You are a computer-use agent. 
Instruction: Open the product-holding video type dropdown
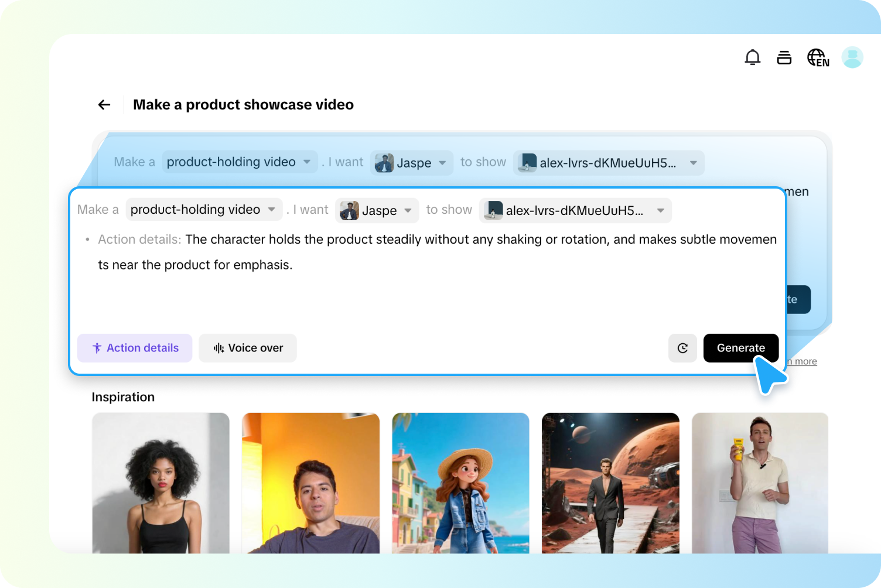[x=203, y=209]
